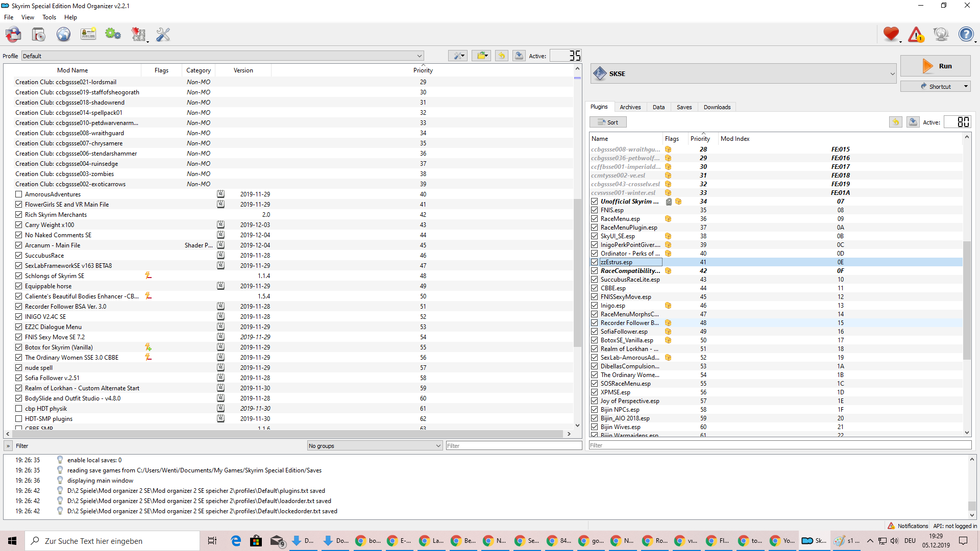Open the Saves tab
This screenshot has width=980, height=551.
[684, 107]
